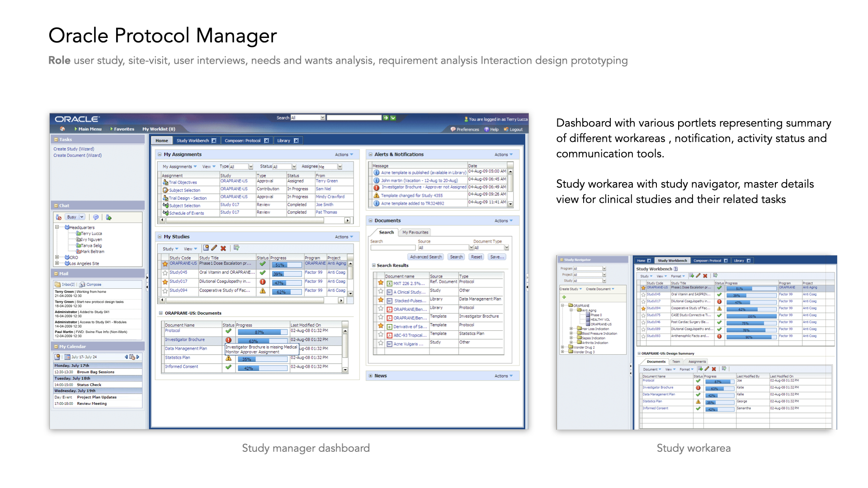Close the Study Workbench tab
Image resolution: width=868 pixels, height=488 pixels.
pyautogui.click(x=214, y=141)
